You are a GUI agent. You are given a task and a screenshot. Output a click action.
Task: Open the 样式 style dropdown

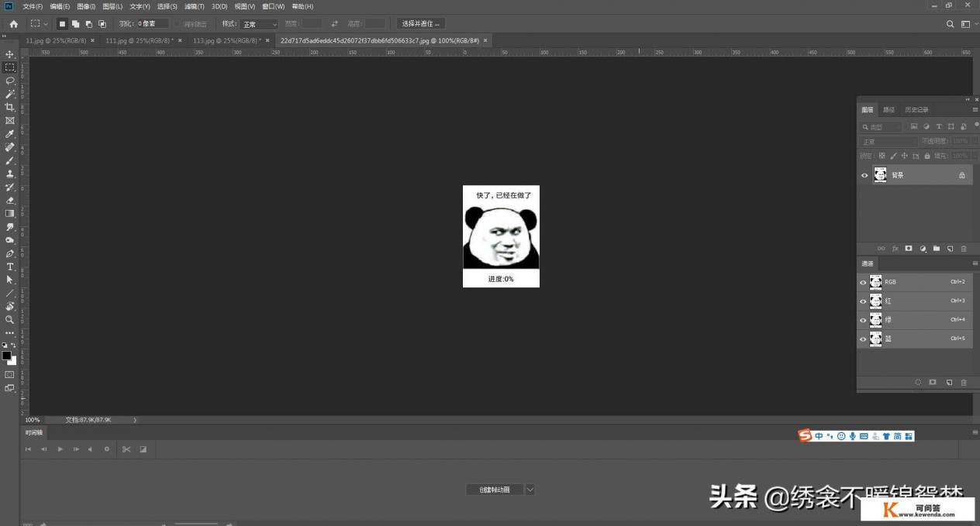point(258,24)
